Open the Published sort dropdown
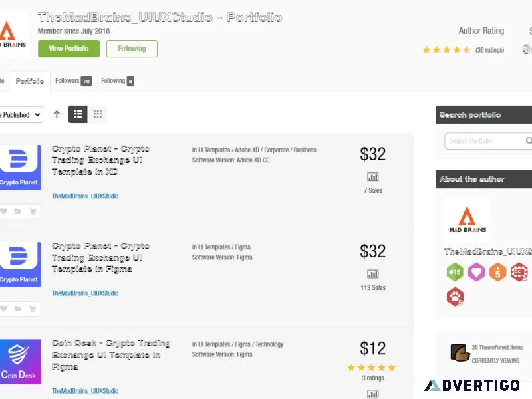This screenshot has height=399, width=532. click(21, 114)
